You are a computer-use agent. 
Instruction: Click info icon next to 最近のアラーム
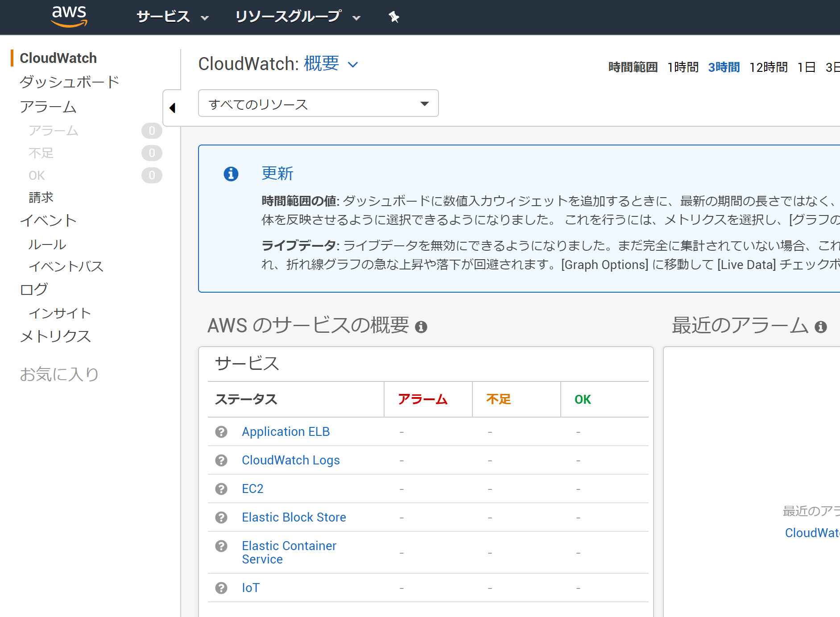click(x=821, y=327)
